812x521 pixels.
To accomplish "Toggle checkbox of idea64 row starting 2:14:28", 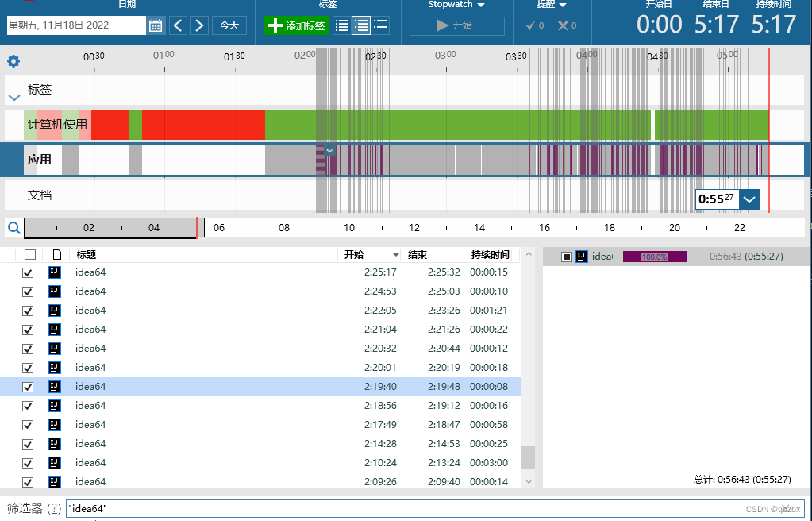I will coord(28,444).
